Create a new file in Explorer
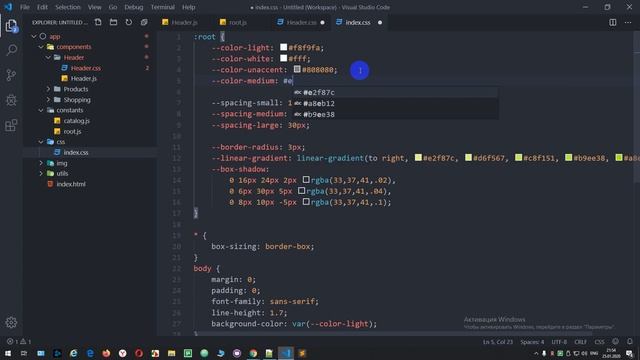The image size is (640, 360). 98,22
